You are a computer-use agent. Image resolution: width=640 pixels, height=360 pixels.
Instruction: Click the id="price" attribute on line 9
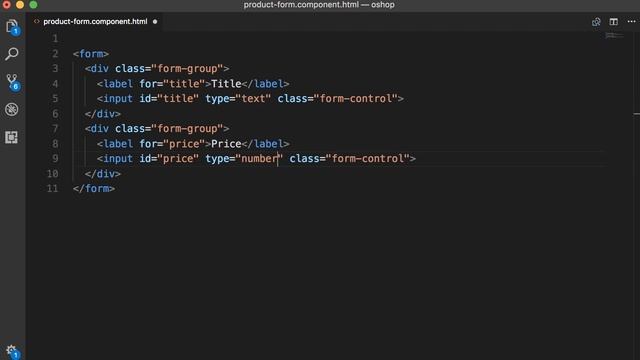[169, 159]
